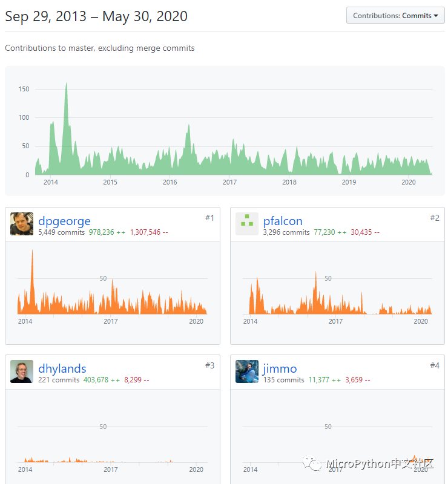
Task: View dpgeorge's 5,449 commits
Action: [x=62, y=232]
